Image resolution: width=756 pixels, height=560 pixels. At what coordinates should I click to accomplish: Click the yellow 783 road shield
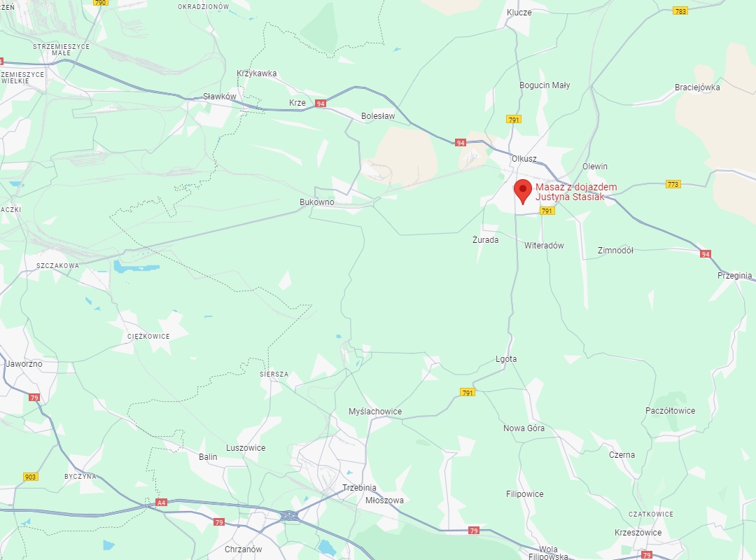click(x=680, y=11)
